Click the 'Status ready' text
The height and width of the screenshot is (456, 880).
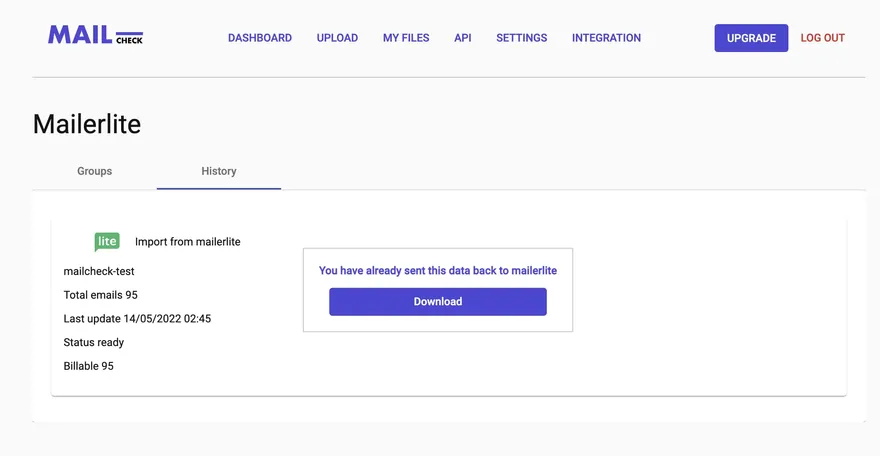coord(94,342)
